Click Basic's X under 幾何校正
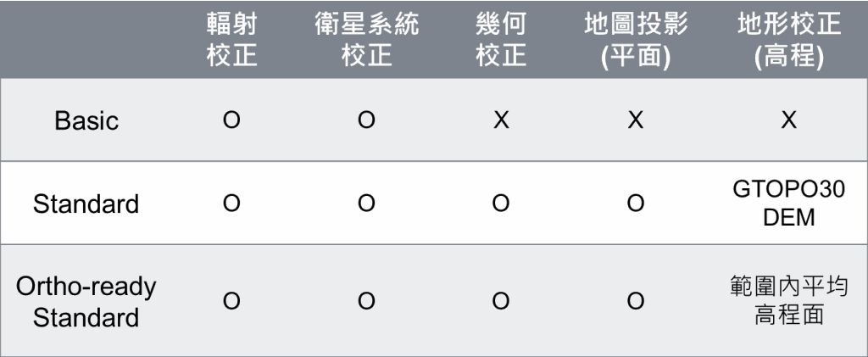The image size is (868, 357). [501, 120]
